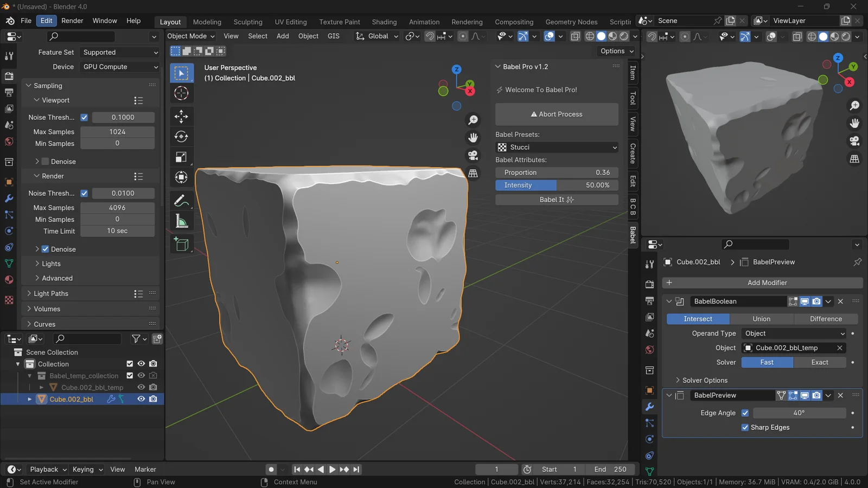Screen dimensions: 868x488
Task: Activate the Scale tool
Action: 181,157
